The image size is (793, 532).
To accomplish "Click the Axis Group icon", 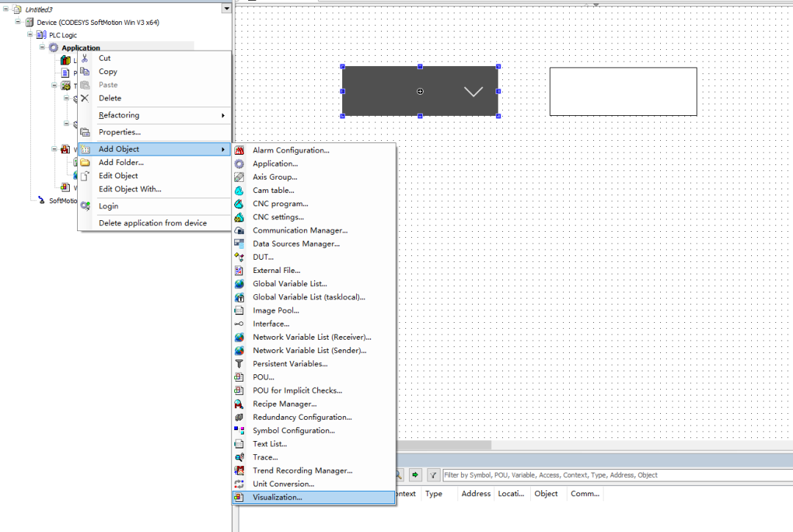I will pos(239,178).
